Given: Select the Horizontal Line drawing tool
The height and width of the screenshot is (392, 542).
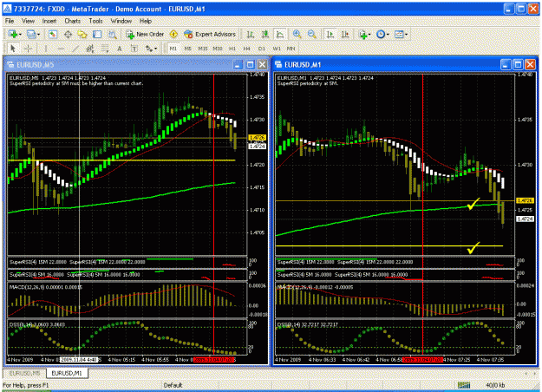Looking at the screenshot, I should 61,49.
